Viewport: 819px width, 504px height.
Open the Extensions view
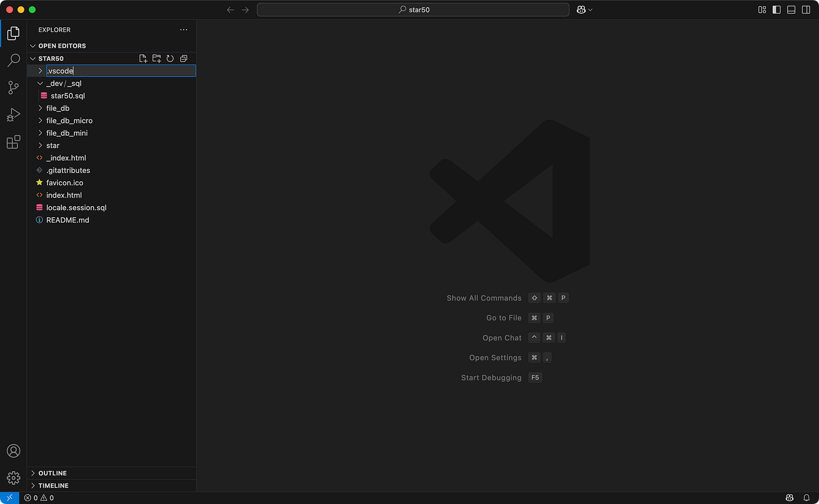(13, 142)
